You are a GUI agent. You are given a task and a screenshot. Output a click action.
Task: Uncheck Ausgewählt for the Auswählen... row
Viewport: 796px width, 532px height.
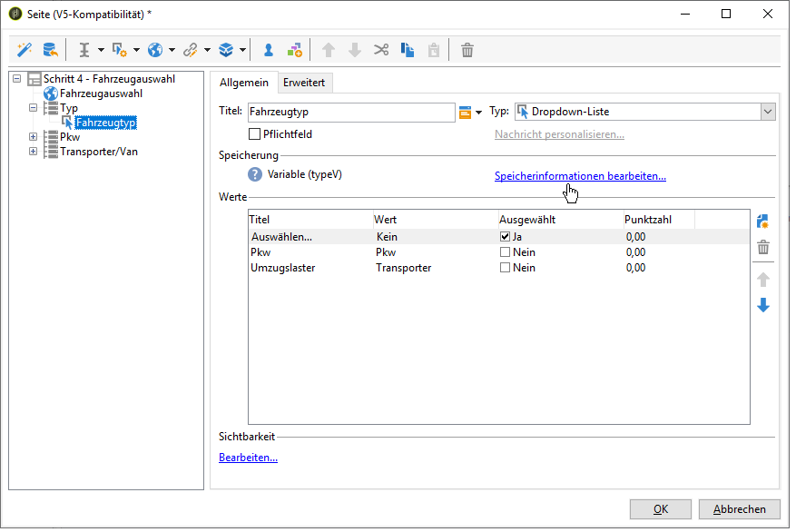[506, 236]
